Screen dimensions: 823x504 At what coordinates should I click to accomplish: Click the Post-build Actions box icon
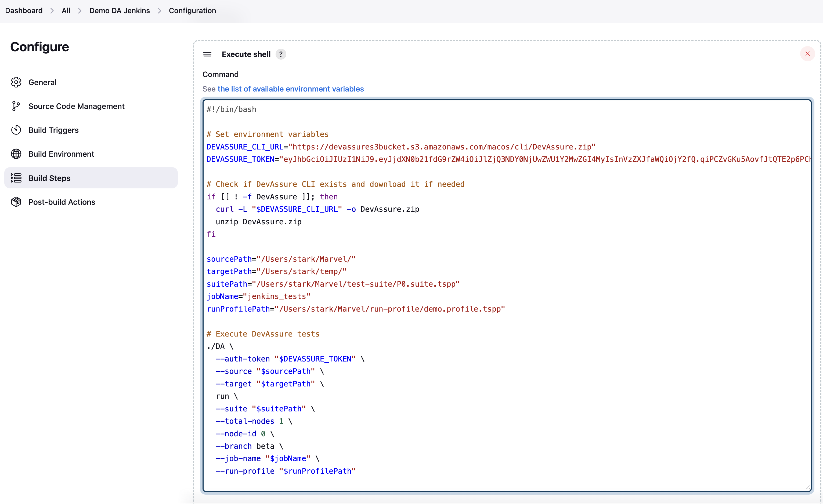(16, 202)
